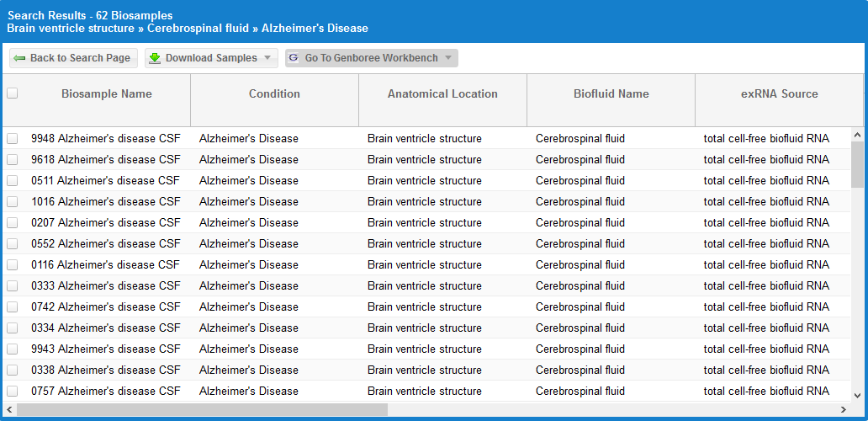The width and height of the screenshot is (868, 421).
Task: Select checkbox for 0552 Alzheimer's disease CSF
Action: (12, 243)
